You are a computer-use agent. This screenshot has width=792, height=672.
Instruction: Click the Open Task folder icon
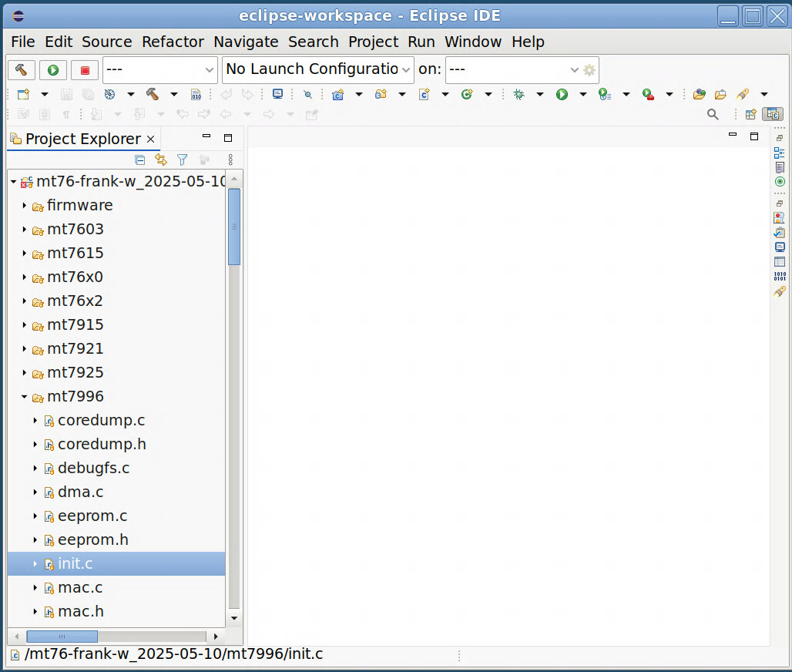click(x=720, y=95)
